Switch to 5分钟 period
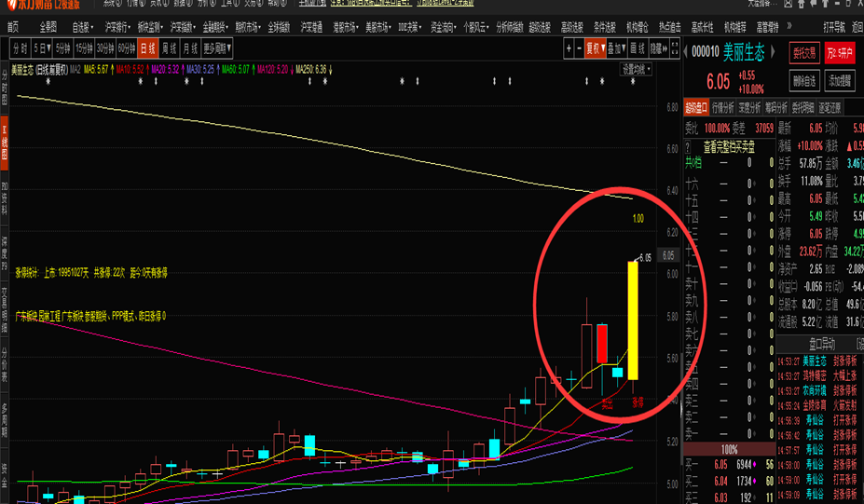This screenshot has height=504, width=864. tap(63, 49)
